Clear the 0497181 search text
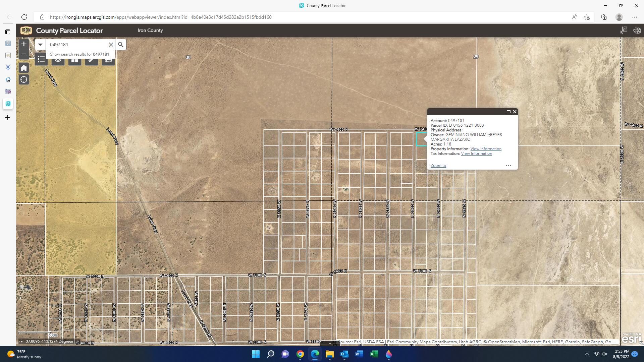Viewport: 644px width, 362px height. (111, 44)
